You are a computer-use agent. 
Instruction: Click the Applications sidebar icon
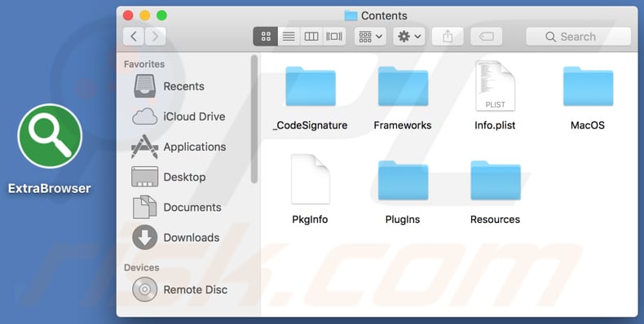coord(144,147)
